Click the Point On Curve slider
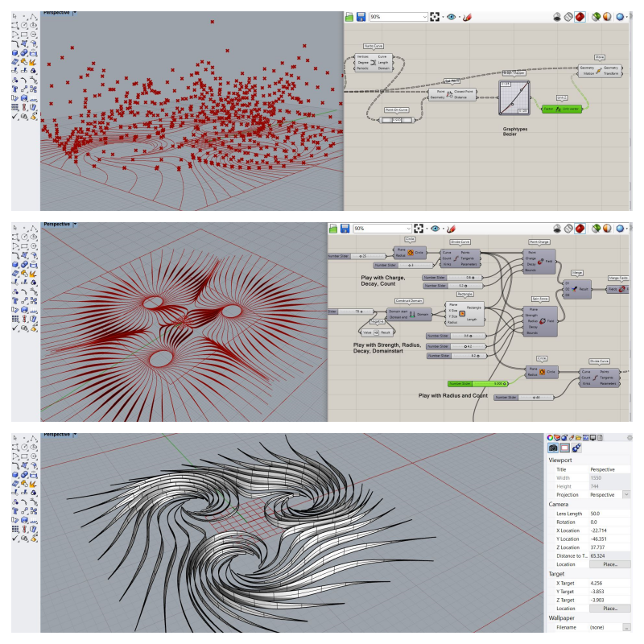Viewport: 644px width, 644px height. pyautogui.click(x=397, y=120)
